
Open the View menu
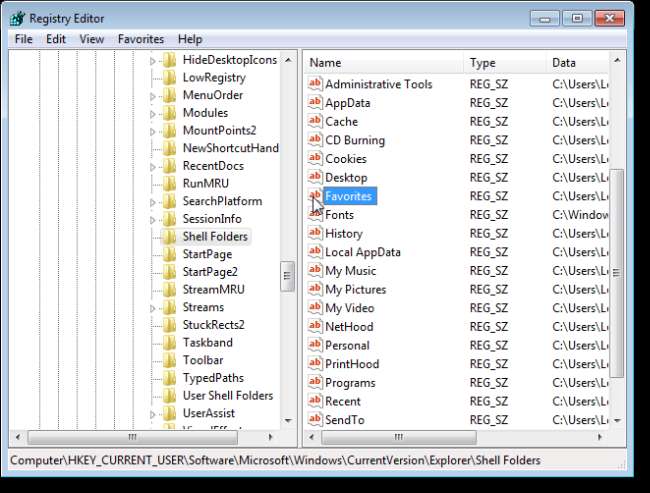click(x=92, y=39)
